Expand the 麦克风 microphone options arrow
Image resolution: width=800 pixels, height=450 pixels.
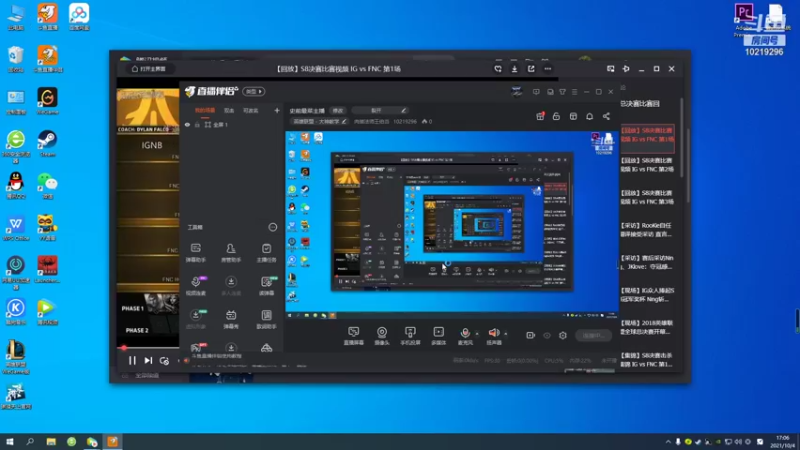[477, 334]
